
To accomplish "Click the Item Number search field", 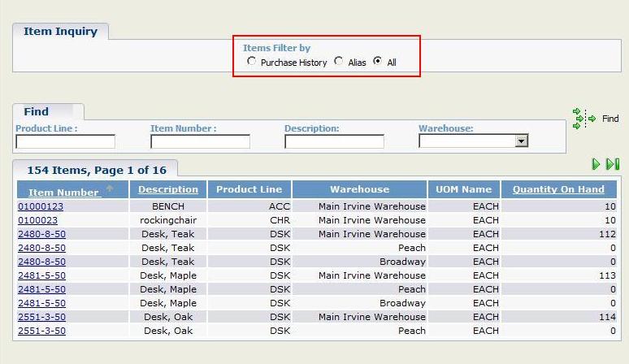I will (x=200, y=141).
